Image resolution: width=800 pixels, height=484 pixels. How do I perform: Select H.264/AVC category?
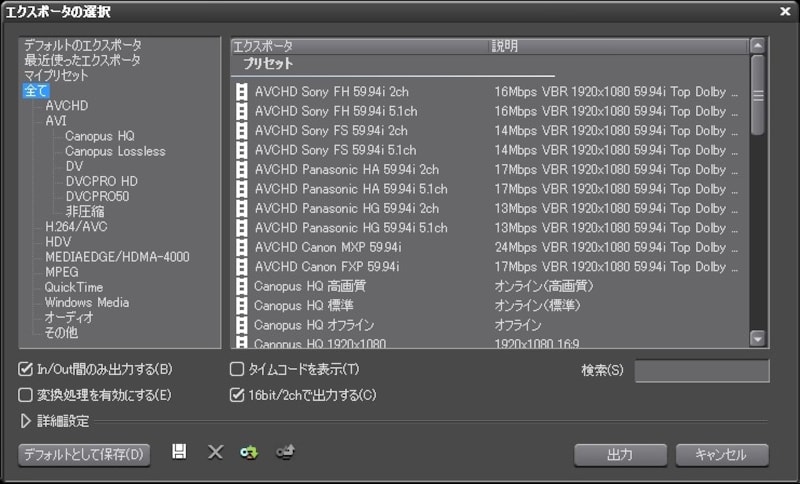(76, 226)
